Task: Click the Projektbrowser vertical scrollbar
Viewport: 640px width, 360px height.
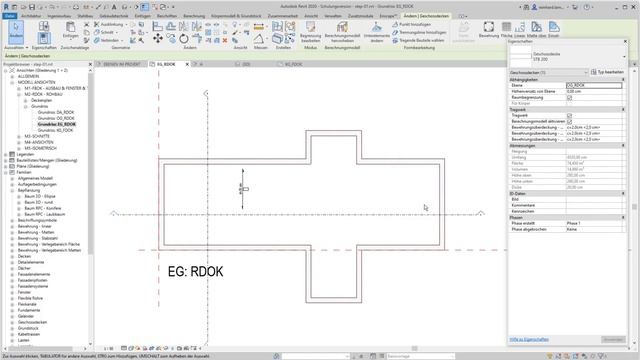Action: tap(91, 163)
